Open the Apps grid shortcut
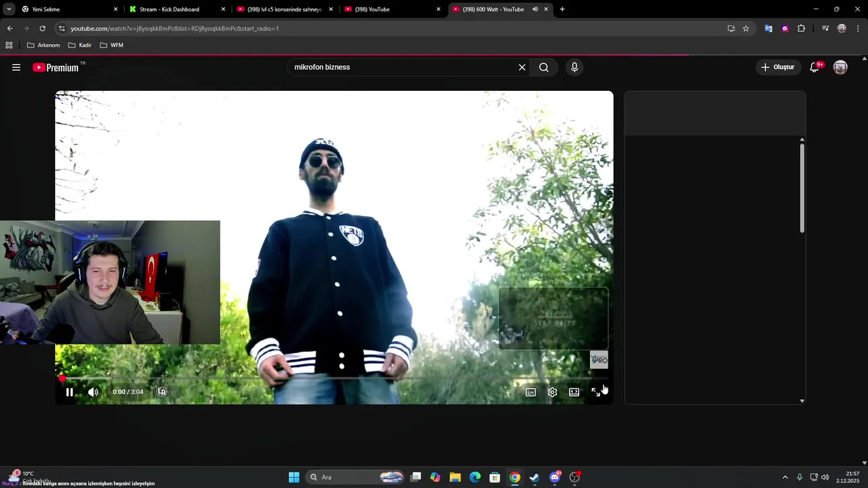Screen dimensions: 868x488 [9, 45]
